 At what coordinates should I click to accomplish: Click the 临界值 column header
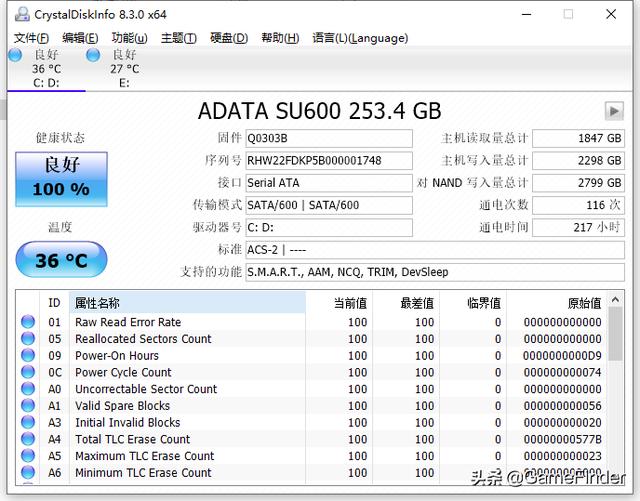[473, 303]
